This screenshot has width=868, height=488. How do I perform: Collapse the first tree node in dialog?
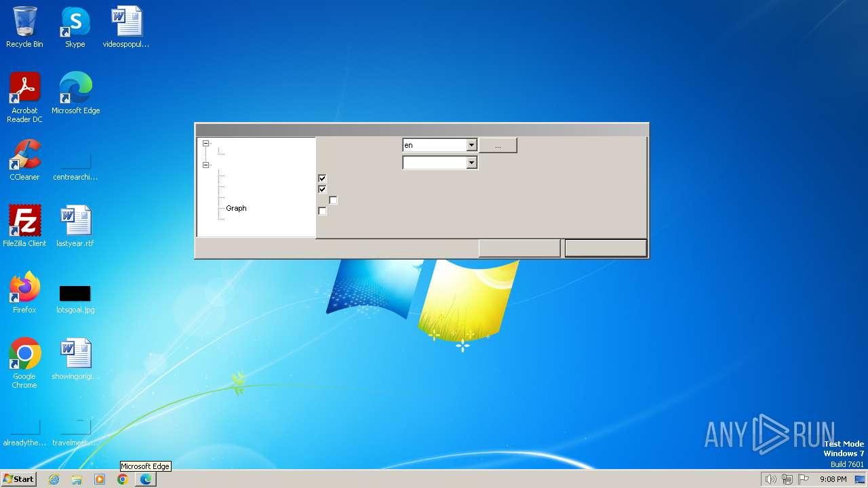(x=206, y=144)
